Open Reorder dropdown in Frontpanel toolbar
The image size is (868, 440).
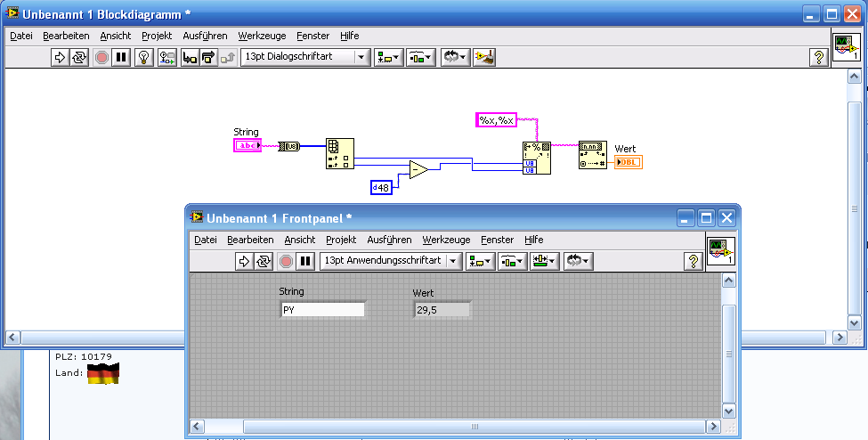coord(579,261)
